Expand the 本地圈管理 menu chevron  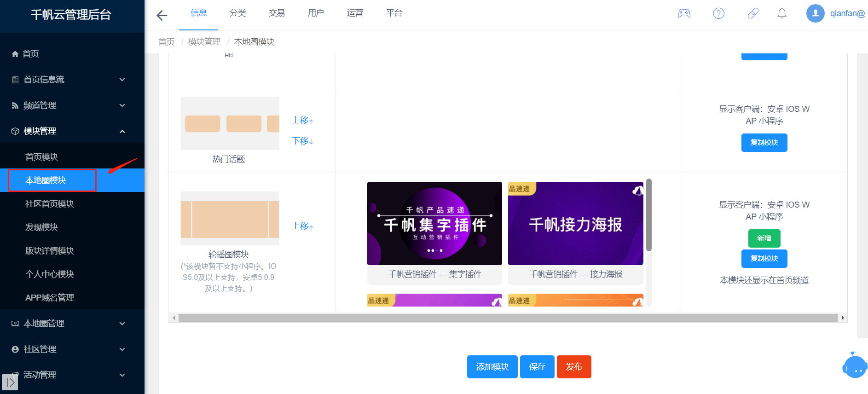[x=122, y=324]
